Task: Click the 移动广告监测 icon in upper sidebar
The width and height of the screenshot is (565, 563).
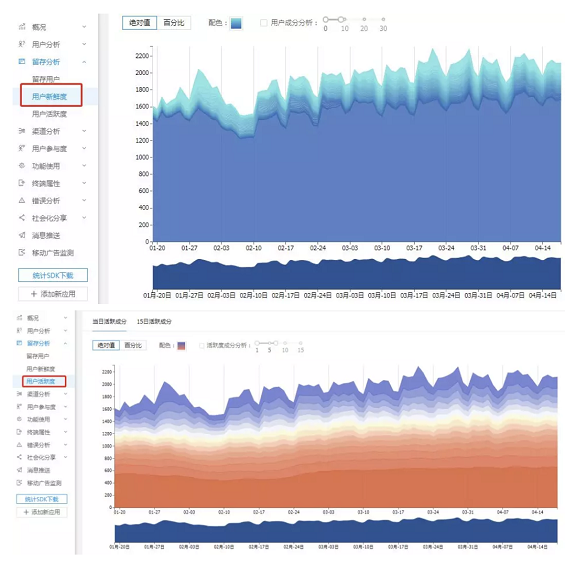Action: click(22, 252)
